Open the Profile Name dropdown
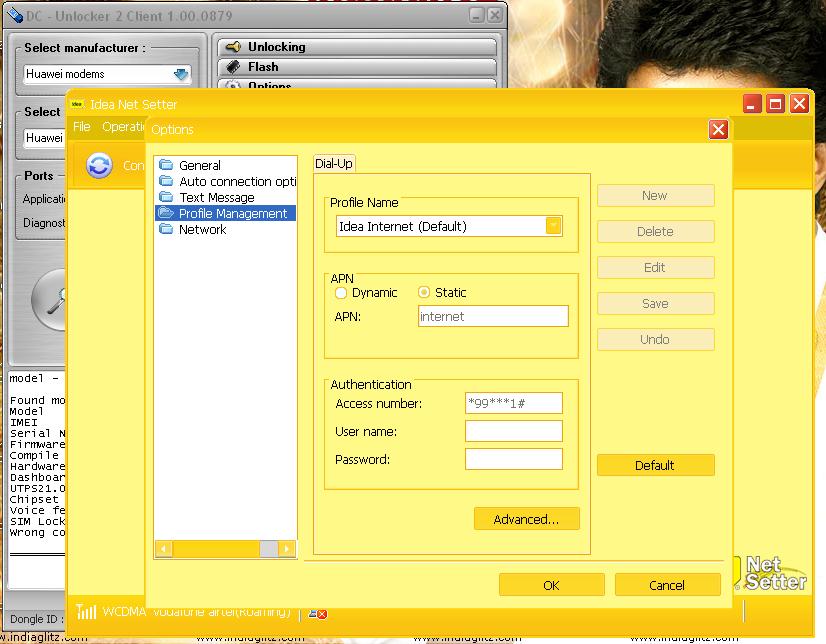 [553, 226]
